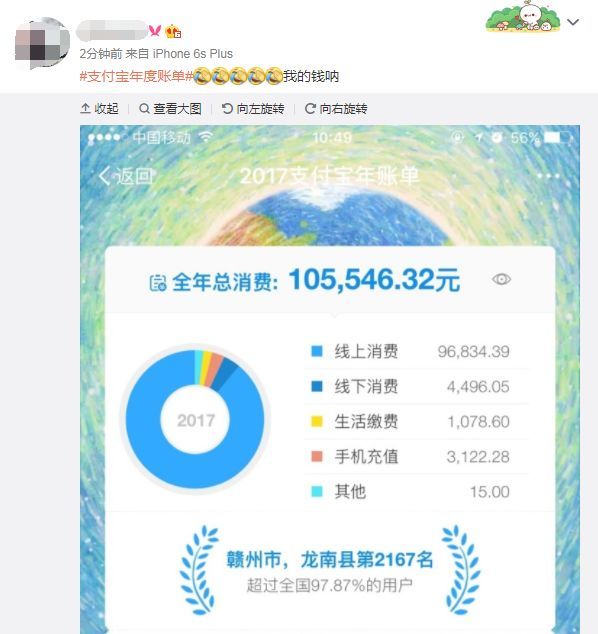The width and height of the screenshot is (598, 634).
Task: Toggle the eye icon hiding total amount
Action: 501,279
